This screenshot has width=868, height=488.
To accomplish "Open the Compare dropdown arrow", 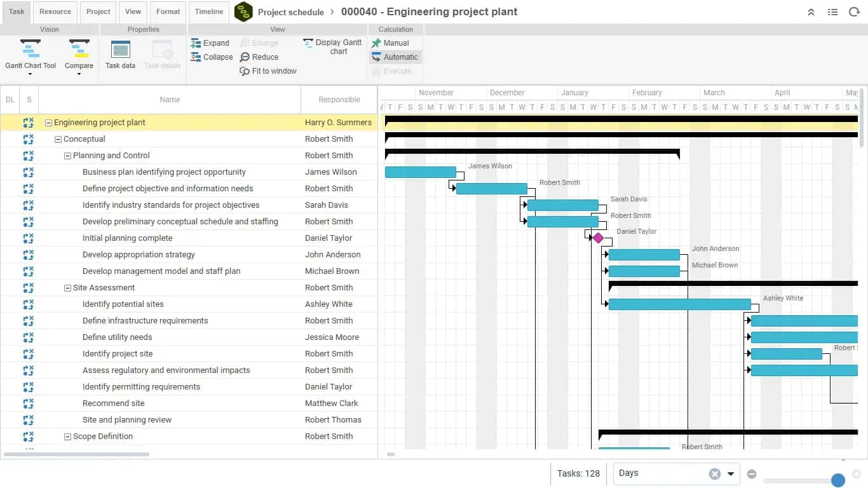I will pos(79,74).
